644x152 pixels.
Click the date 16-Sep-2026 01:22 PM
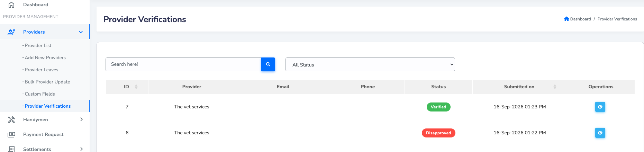pyautogui.click(x=520, y=133)
